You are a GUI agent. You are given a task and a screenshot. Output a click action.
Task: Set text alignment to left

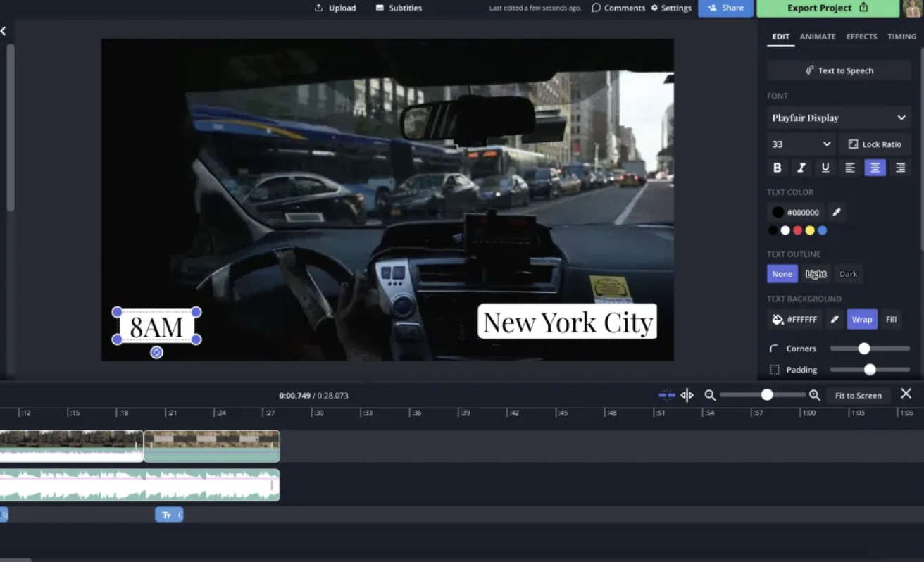coord(849,168)
